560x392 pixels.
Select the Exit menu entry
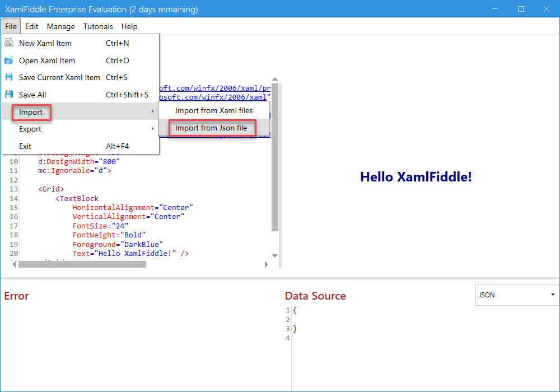[80, 146]
